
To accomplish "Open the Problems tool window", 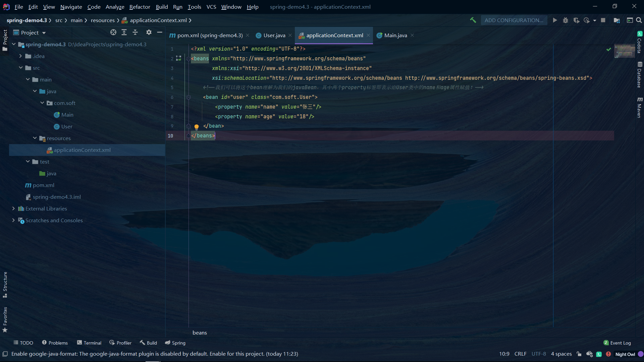I will tap(55, 343).
